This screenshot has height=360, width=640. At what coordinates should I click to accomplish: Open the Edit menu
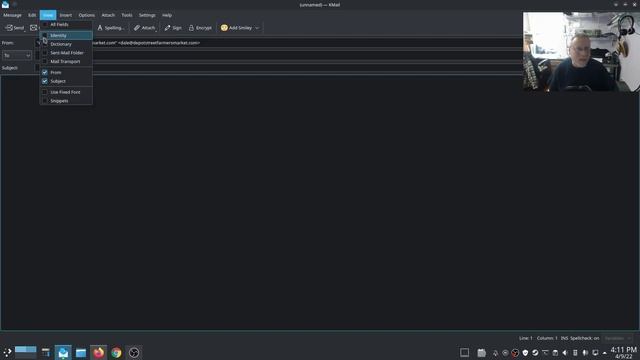pos(32,15)
